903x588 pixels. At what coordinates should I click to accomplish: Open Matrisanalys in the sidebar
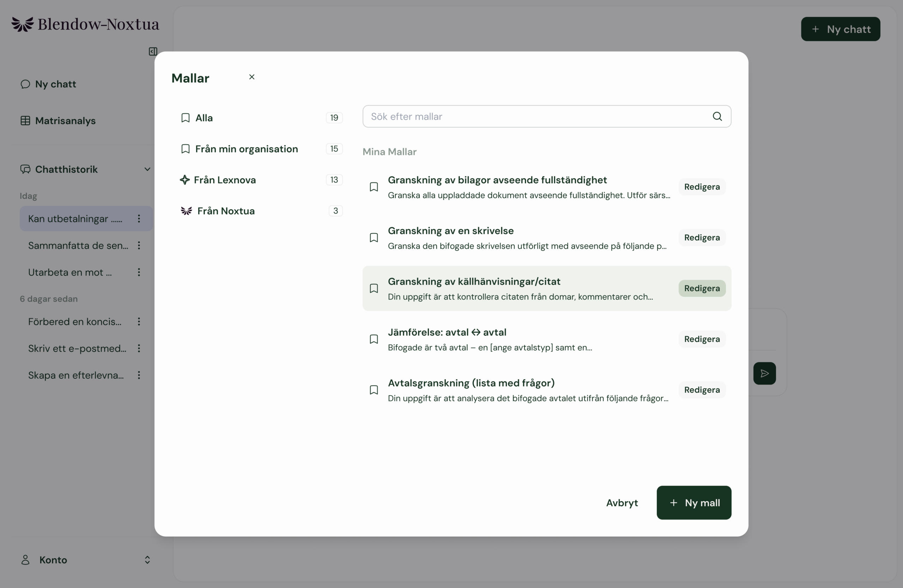[x=57, y=121]
